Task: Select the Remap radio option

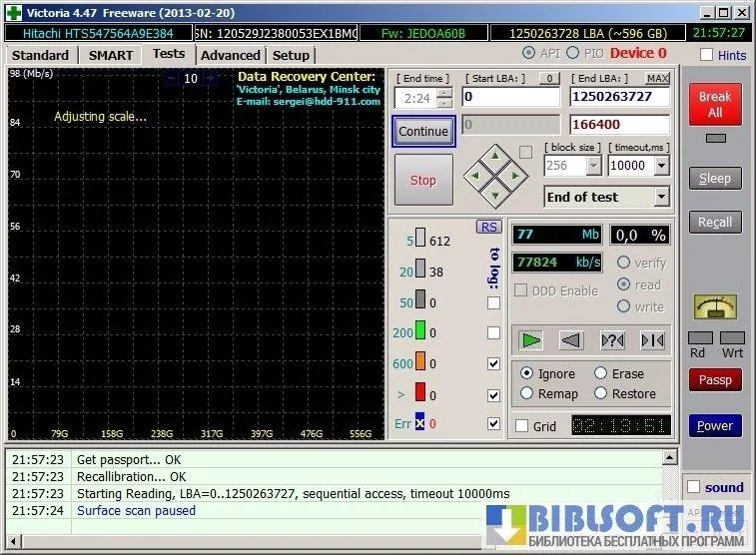Action: point(527,393)
